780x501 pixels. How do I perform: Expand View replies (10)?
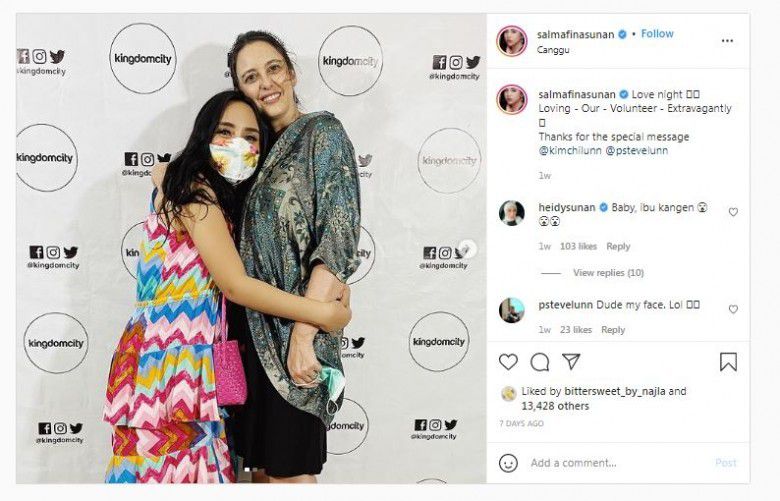click(x=608, y=273)
